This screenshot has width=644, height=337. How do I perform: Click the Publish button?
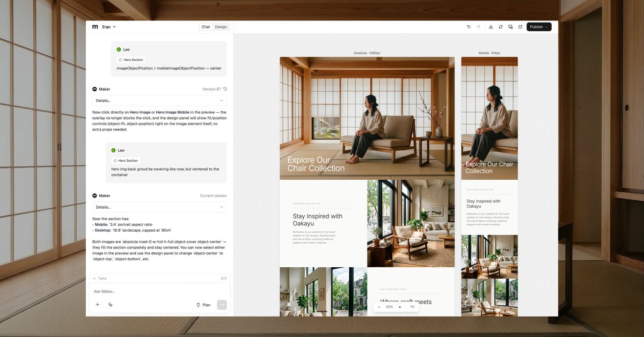pyautogui.click(x=539, y=27)
